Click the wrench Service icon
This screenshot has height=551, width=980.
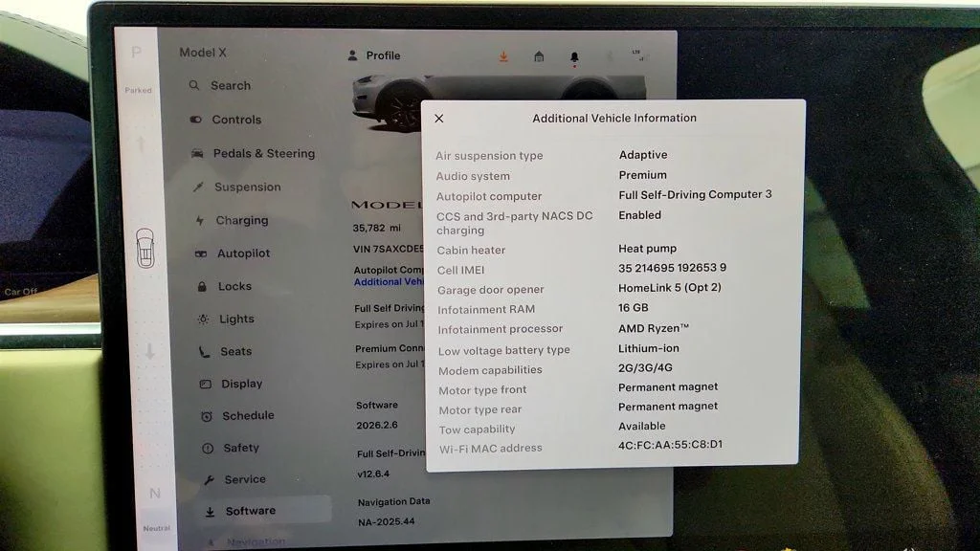click(209, 480)
